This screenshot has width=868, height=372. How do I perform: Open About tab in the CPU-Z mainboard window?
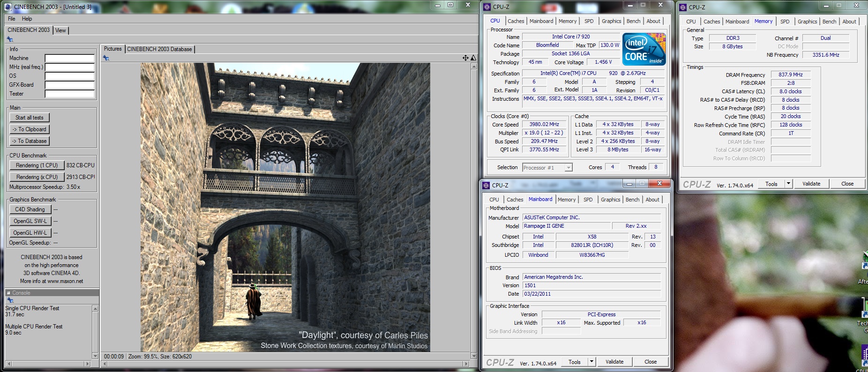pos(652,200)
